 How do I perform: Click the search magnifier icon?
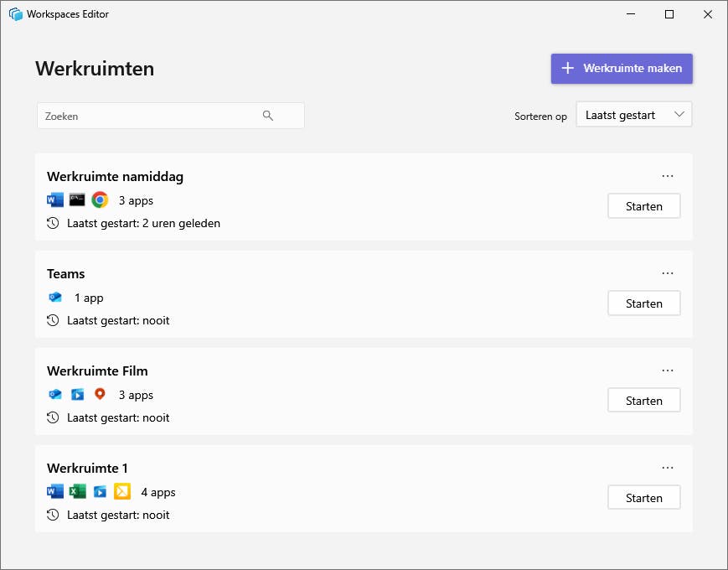pos(268,116)
